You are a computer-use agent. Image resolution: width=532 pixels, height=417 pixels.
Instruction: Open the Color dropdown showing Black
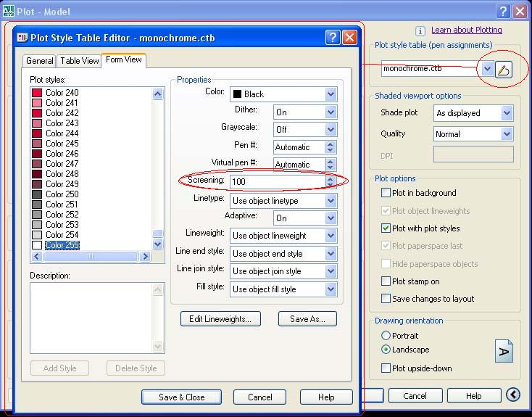tap(283, 94)
